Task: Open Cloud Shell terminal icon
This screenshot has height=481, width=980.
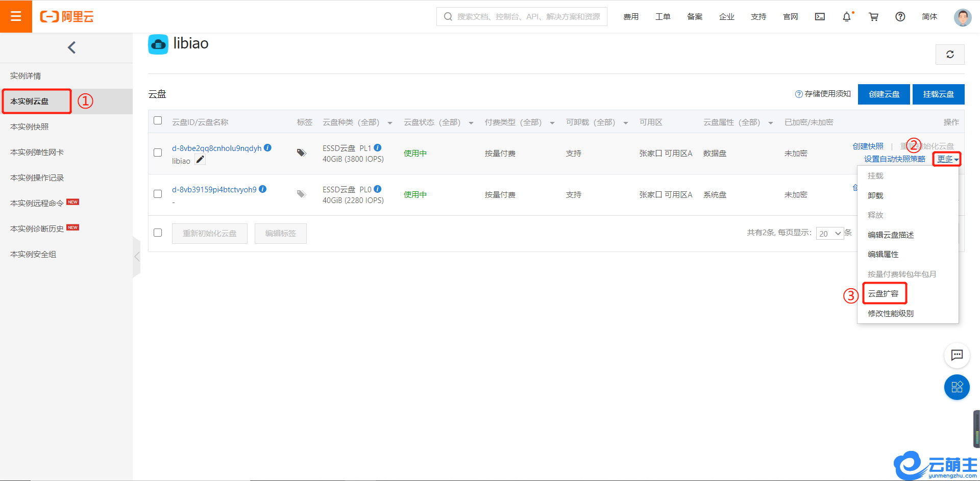Action: pyautogui.click(x=820, y=17)
